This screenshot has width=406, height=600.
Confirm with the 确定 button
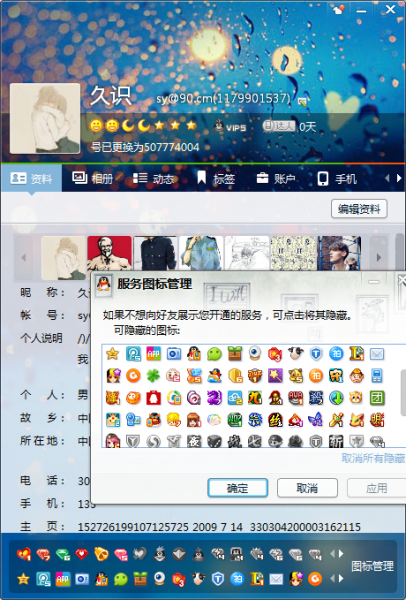(x=238, y=488)
